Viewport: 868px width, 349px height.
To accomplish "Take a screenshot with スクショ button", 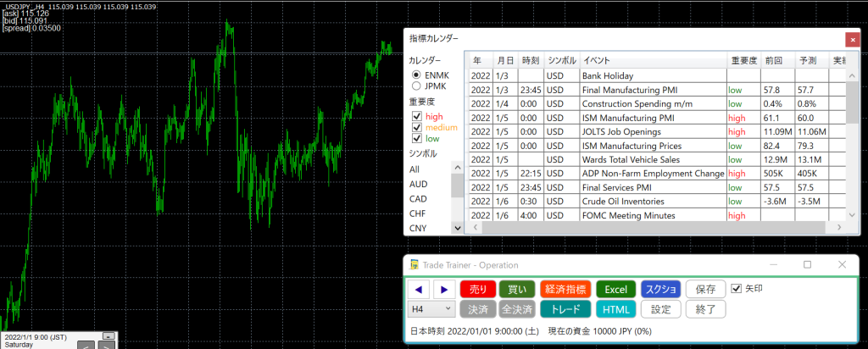I will click(661, 289).
